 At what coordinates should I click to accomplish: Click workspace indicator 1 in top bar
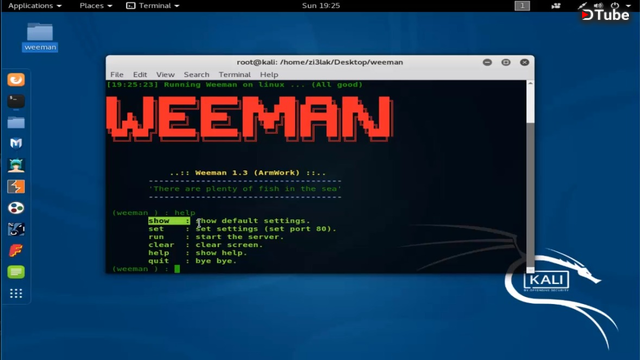(522, 6)
